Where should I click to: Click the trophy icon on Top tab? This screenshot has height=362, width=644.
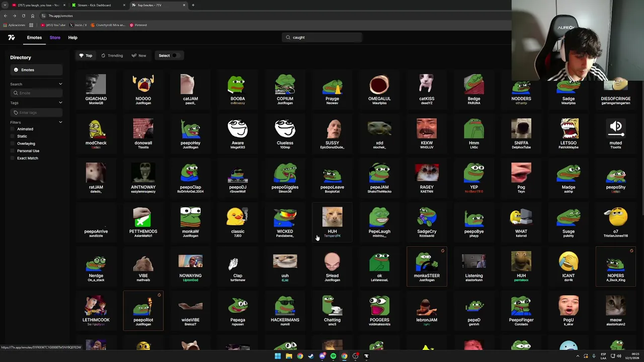[81, 55]
